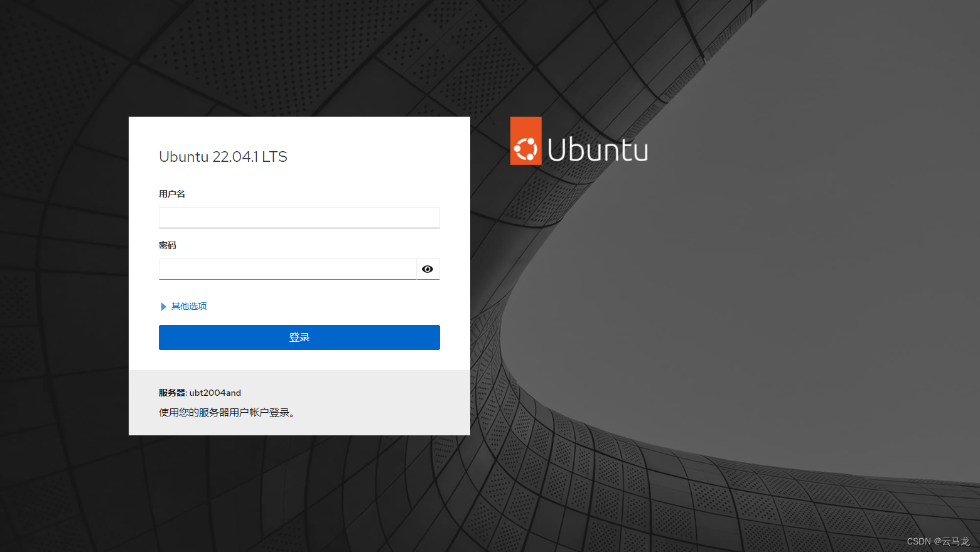Click the blue 登录 button
980x552 pixels.
click(x=299, y=337)
